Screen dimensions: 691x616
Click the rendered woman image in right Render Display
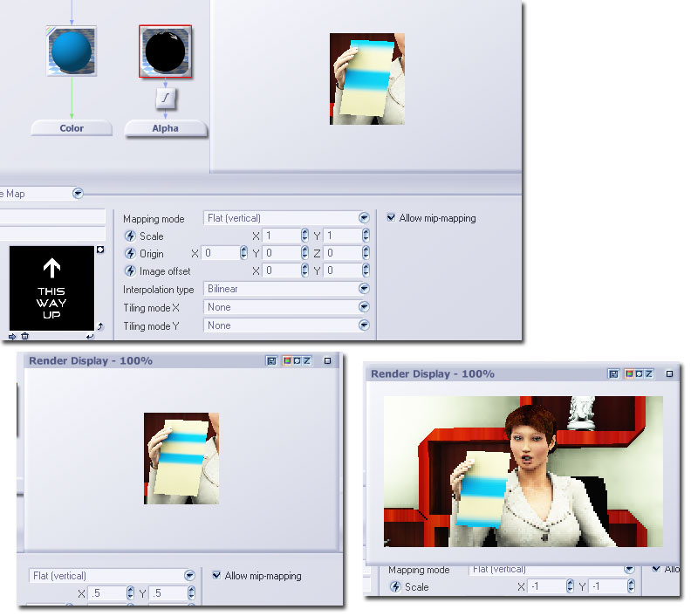coord(523,471)
